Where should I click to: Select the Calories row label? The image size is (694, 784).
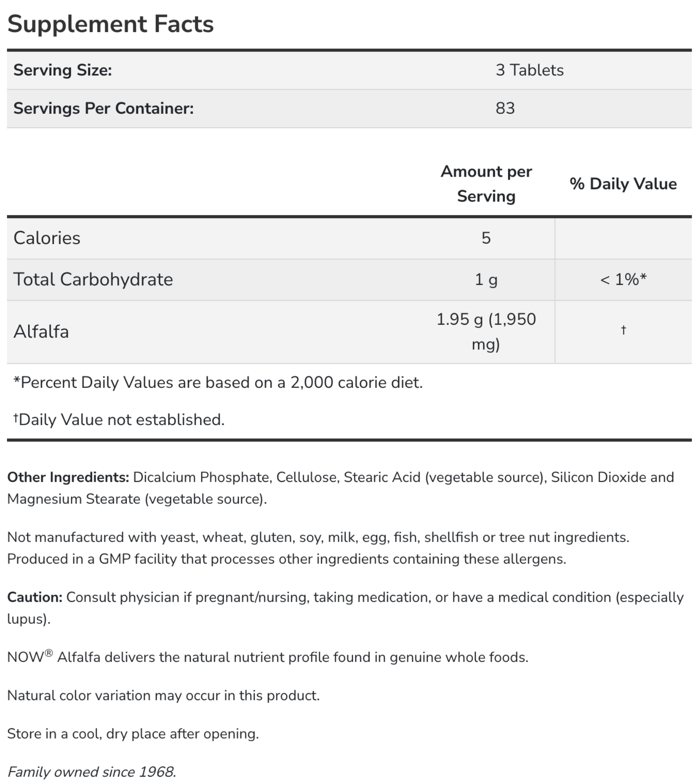click(x=47, y=238)
